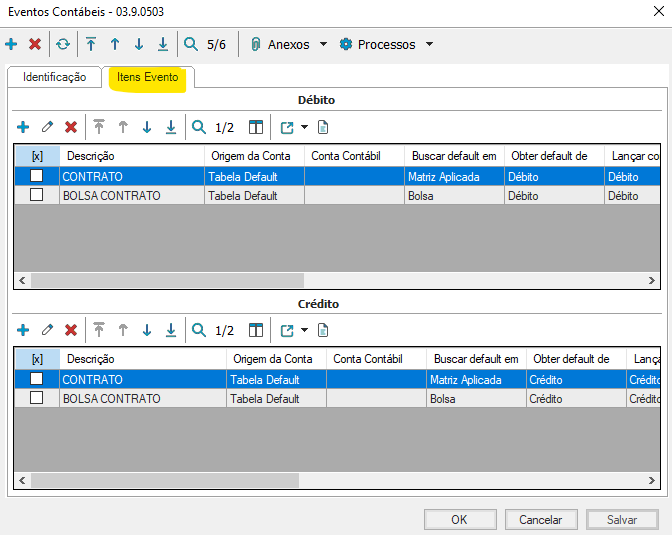The width and height of the screenshot is (672, 535).
Task: Go to next record in main toolbar
Action: (x=139, y=44)
